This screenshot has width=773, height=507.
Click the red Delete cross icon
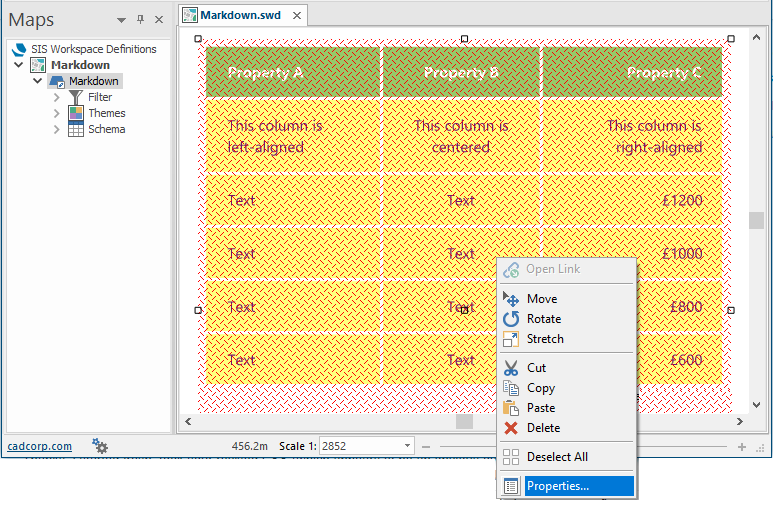tap(511, 428)
